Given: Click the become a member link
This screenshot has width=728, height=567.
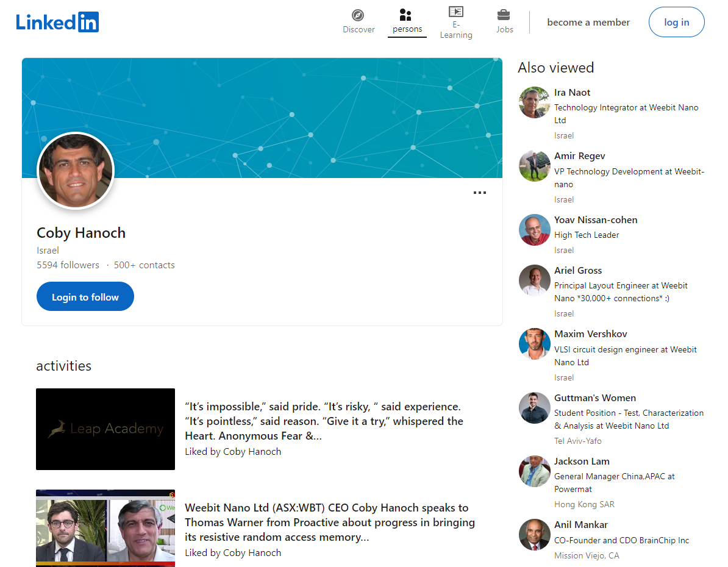Looking at the screenshot, I should (588, 23).
